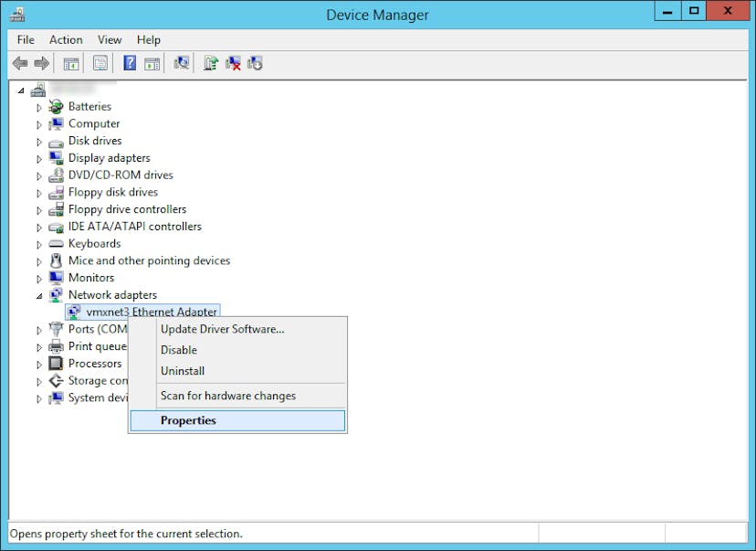Open the Action menu
756x551 pixels.
pyautogui.click(x=66, y=39)
